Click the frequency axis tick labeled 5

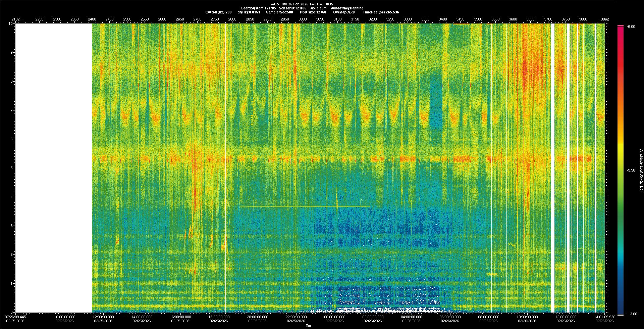(x=11, y=168)
